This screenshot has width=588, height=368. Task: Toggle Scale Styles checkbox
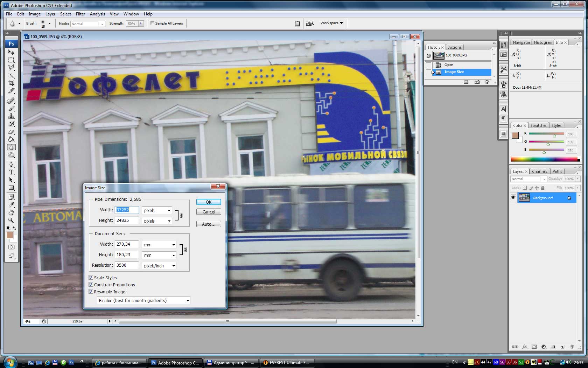point(91,278)
